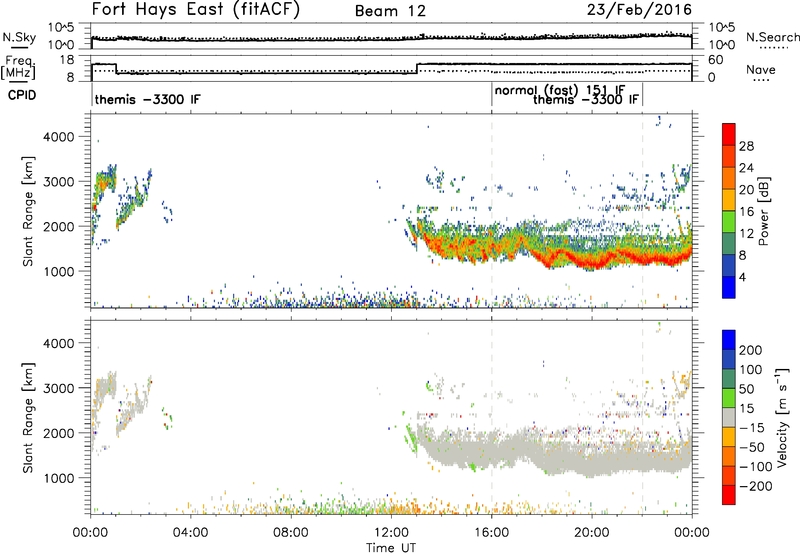Click the '1000' tick on the velocity panel
Screen dimensions: 800x554
coord(59,478)
